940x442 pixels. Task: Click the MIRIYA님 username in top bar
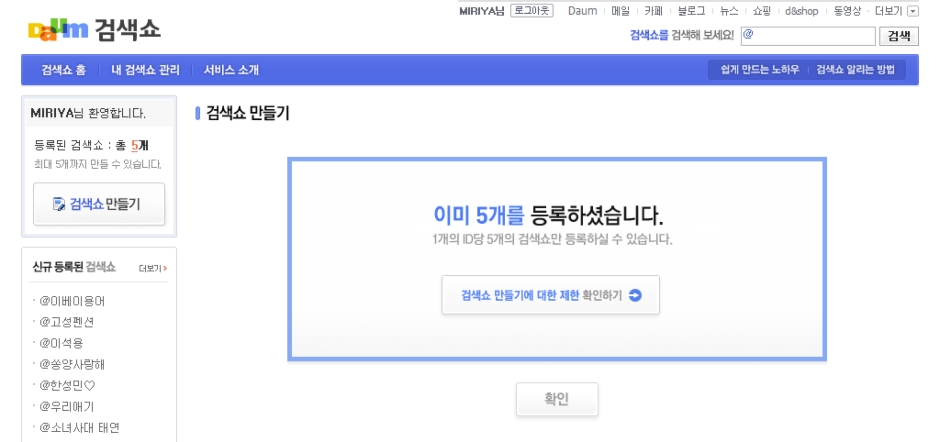point(481,11)
